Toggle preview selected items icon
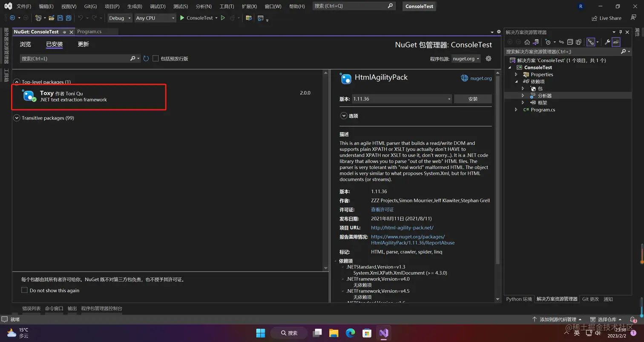 [x=616, y=42]
